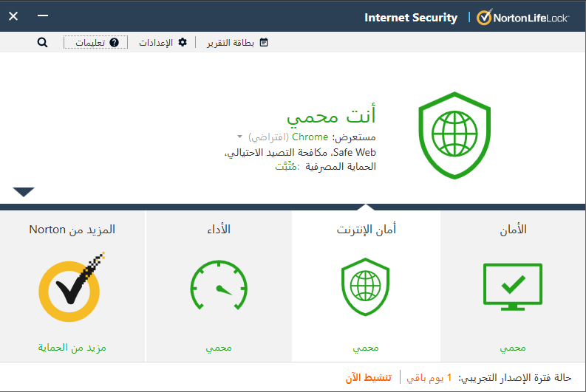Click محمي status under الأداء
The height and width of the screenshot is (392, 586).
point(219,348)
